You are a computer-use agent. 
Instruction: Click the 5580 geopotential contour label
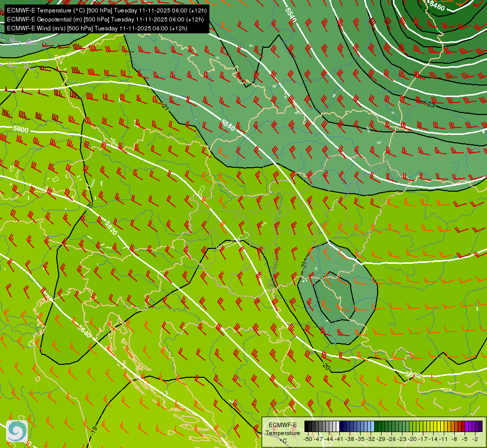228,124
